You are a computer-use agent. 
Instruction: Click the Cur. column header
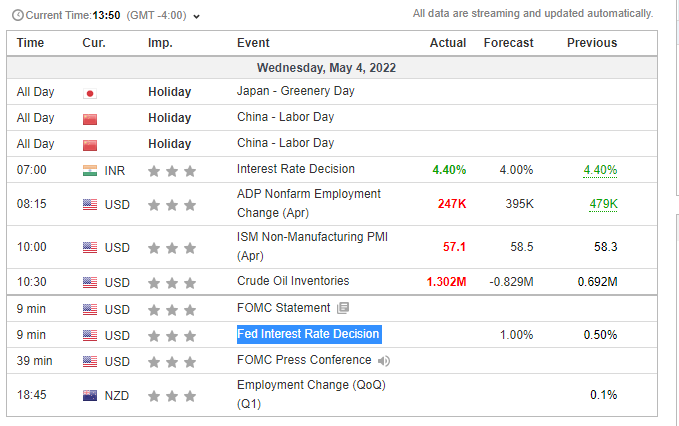pyautogui.click(x=94, y=43)
